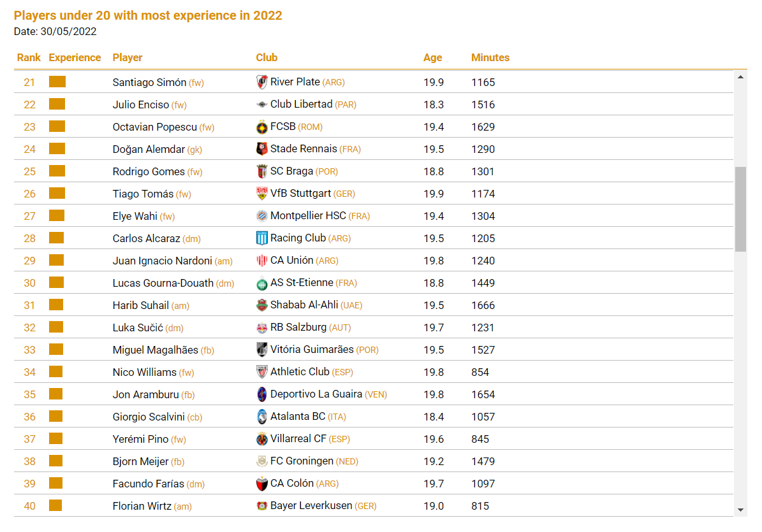The height and width of the screenshot is (532, 762).
Task: Open Florian Wirtz player entry
Action: [x=142, y=507]
